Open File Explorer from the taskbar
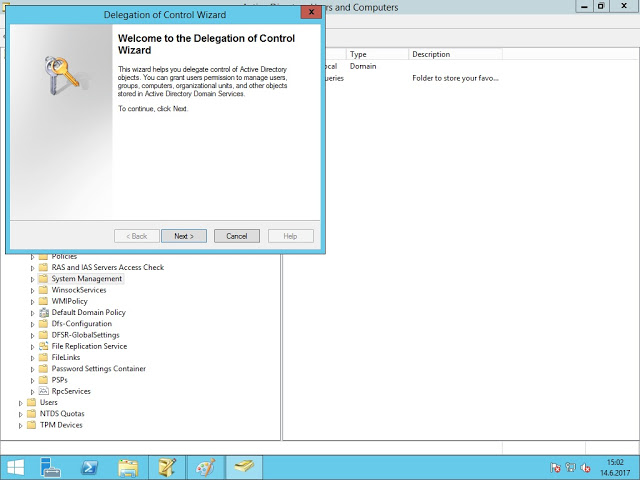Screen dimensions: 640x480 click(x=127, y=467)
